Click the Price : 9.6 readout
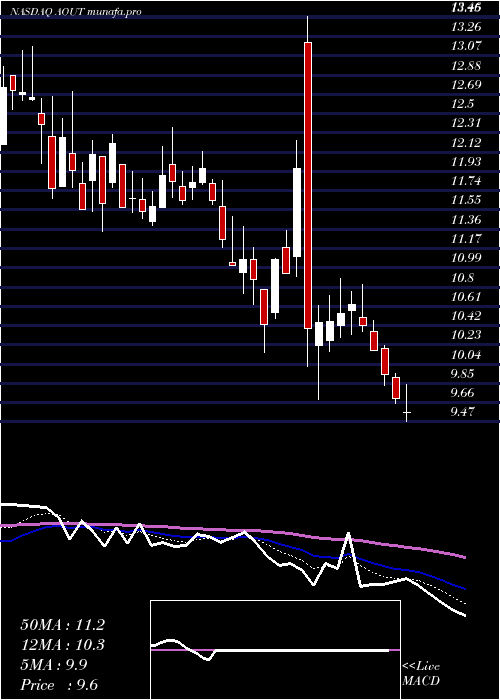500x700 pixels. tap(59, 685)
